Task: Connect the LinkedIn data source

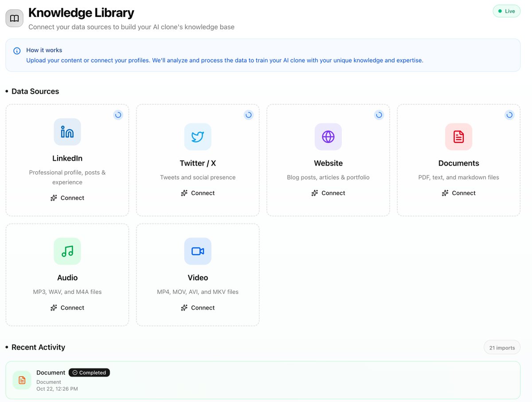Action: coord(67,198)
